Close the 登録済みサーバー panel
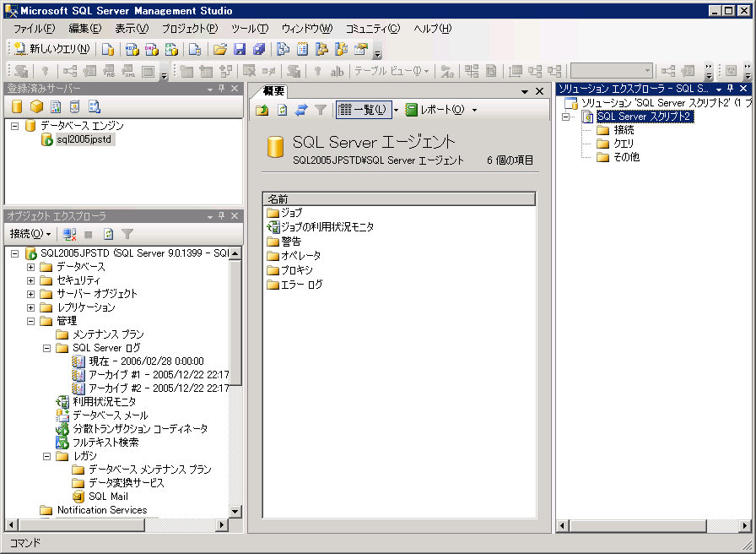Viewport: 756px width, 554px height. click(235, 89)
